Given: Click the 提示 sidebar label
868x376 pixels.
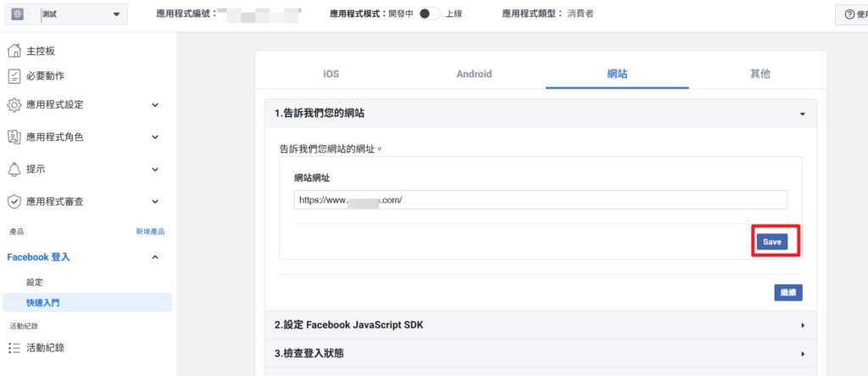Looking at the screenshot, I should pyautogui.click(x=36, y=170).
